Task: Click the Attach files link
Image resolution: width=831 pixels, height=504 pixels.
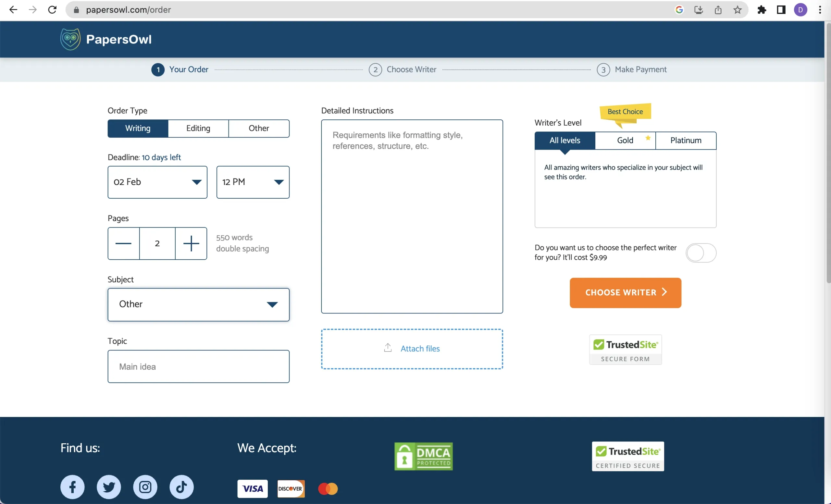Action: (x=419, y=349)
